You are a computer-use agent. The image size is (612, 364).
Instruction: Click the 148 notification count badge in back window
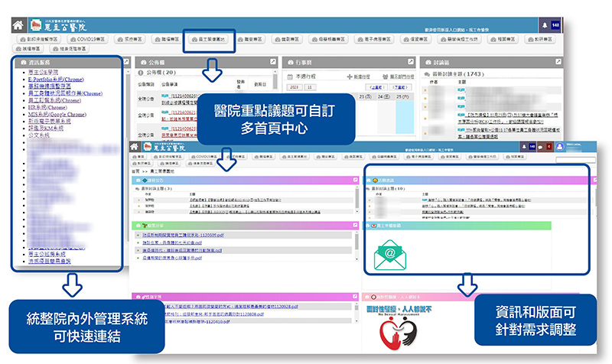[x=555, y=25]
